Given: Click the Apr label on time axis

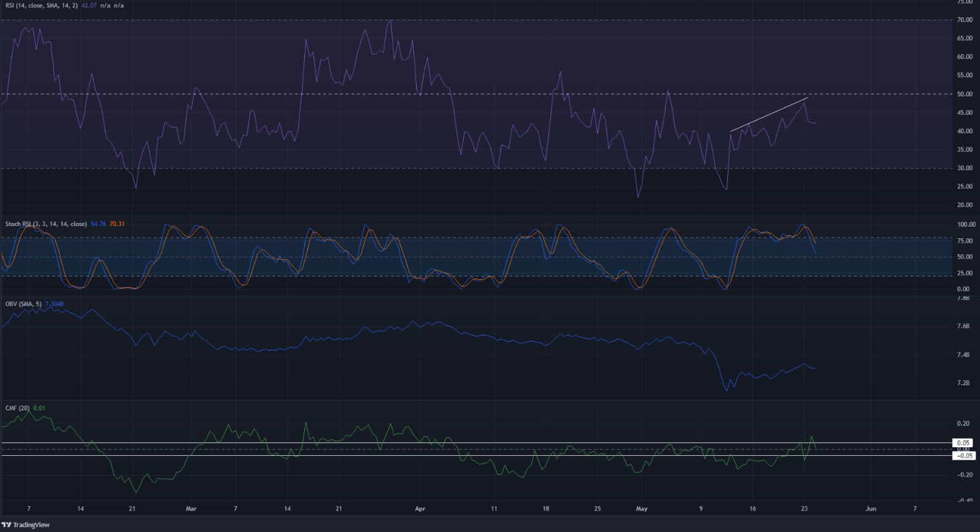Looking at the screenshot, I should [420, 509].
